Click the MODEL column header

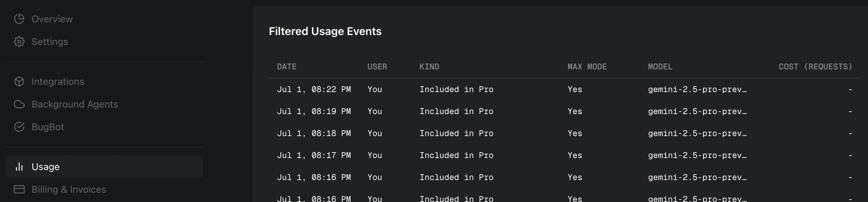click(660, 67)
